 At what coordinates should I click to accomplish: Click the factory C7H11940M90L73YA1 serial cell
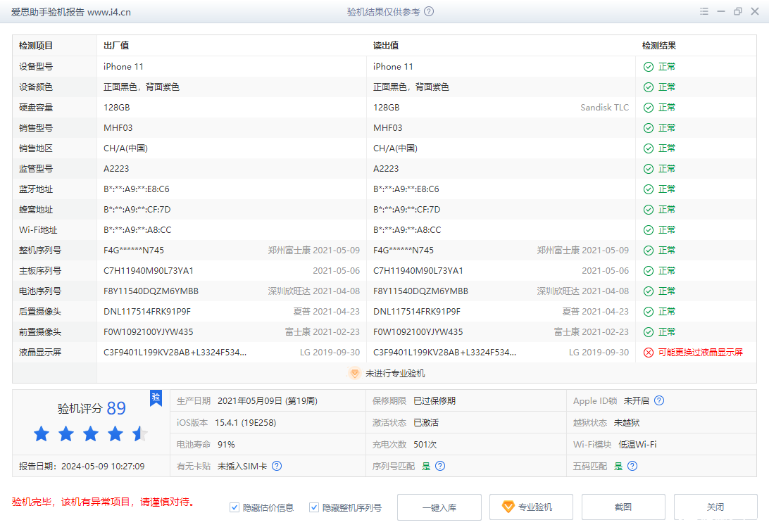click(149, 271)
